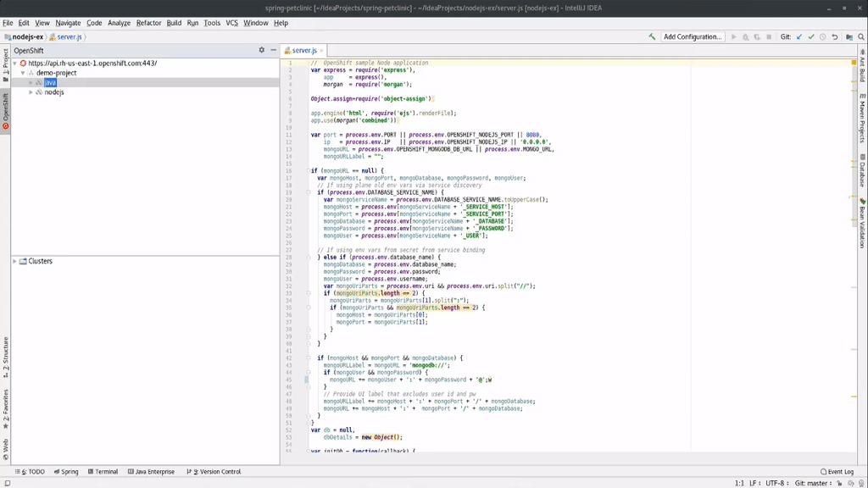
Task: Open the OpenShift panel settings gear
Action: click(x=262, y=50)
